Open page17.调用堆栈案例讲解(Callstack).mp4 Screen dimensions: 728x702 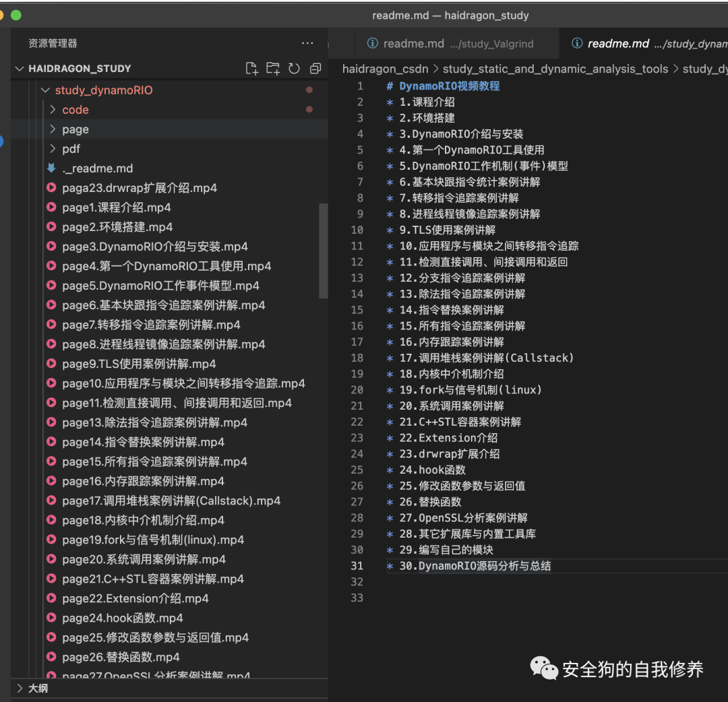[171, 501]
